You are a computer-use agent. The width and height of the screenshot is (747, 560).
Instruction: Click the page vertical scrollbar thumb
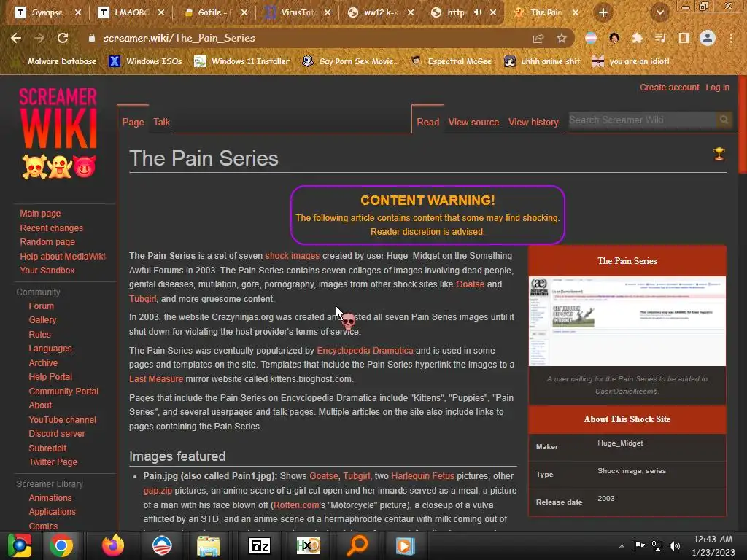[x=742, y=125]
